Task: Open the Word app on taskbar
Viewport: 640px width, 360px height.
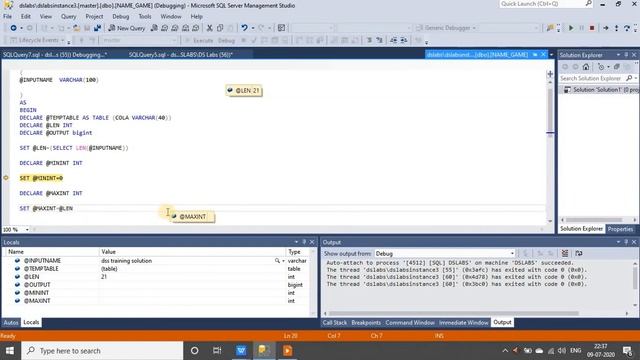Action: click(241, 351)
